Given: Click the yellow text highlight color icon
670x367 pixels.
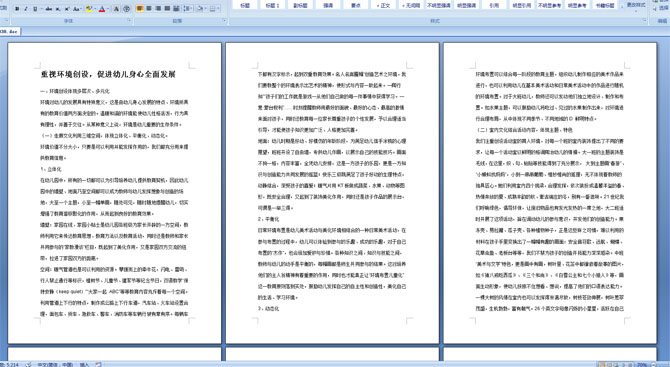Looking at the screenshot, I should click(89, 9).
